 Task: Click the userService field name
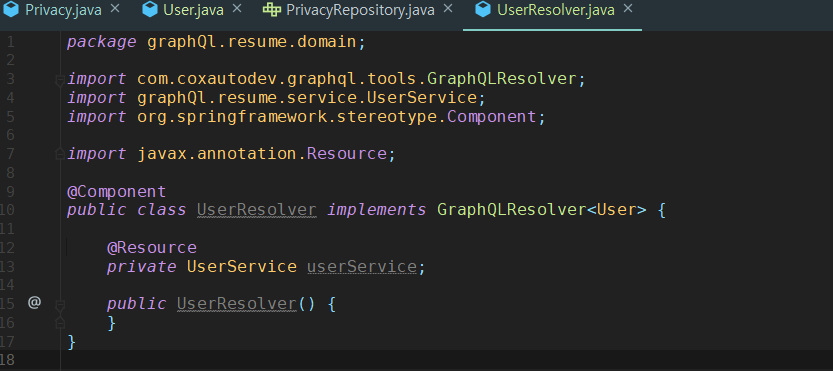tap(362, 266)
